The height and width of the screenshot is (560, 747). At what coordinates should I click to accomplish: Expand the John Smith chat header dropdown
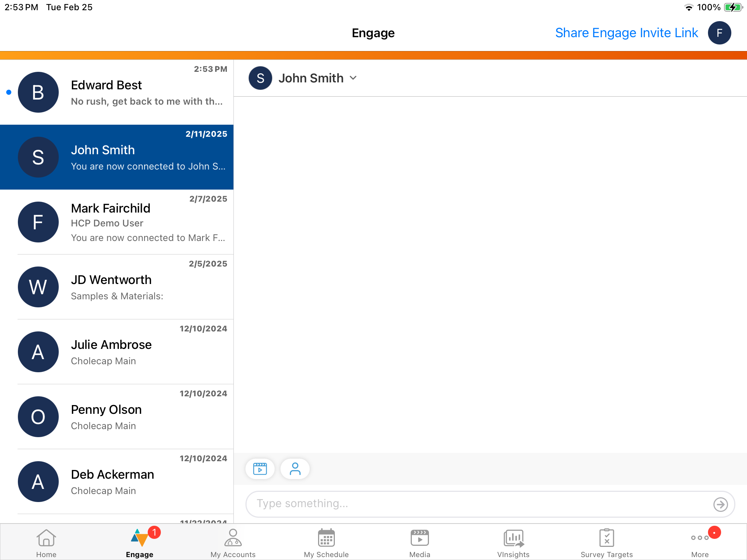(353, 78)
